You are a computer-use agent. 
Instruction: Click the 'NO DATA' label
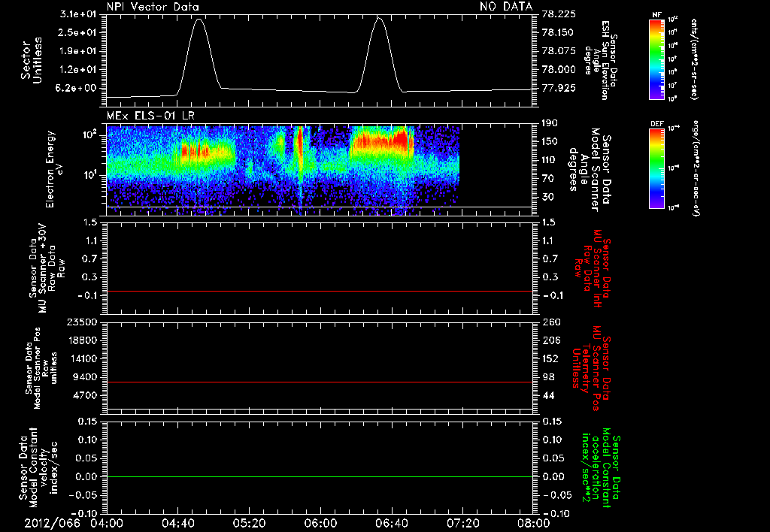[x=506, y=6]
